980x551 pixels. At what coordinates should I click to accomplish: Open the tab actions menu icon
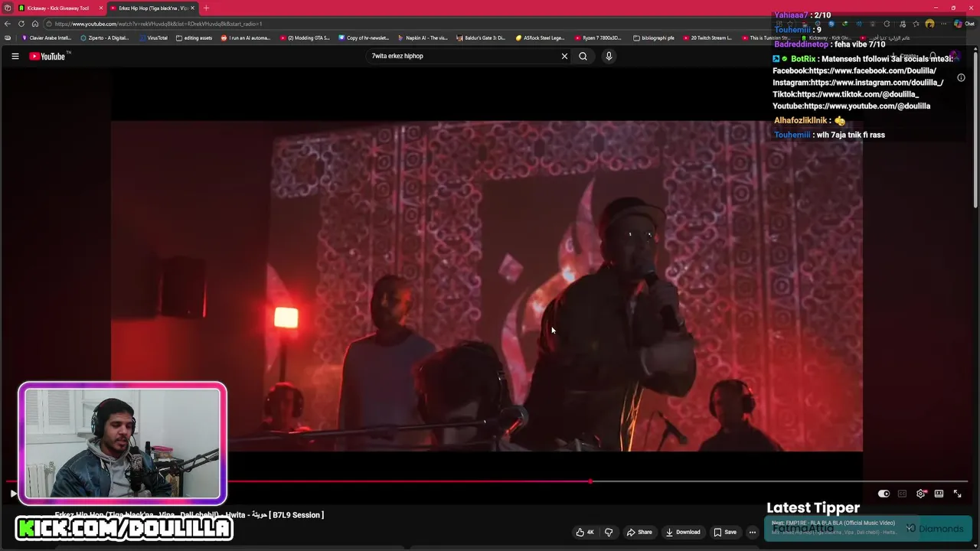8,8
